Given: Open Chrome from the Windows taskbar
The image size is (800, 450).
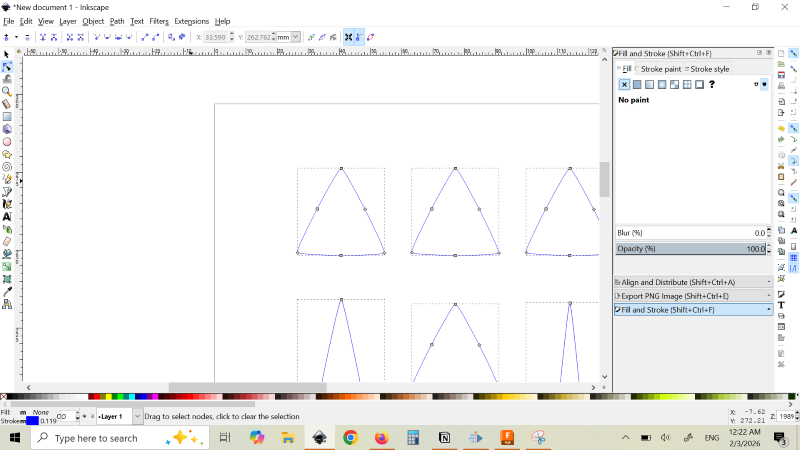Looking at the screenshot, I should pyautogui.click(x=350, y=438).
